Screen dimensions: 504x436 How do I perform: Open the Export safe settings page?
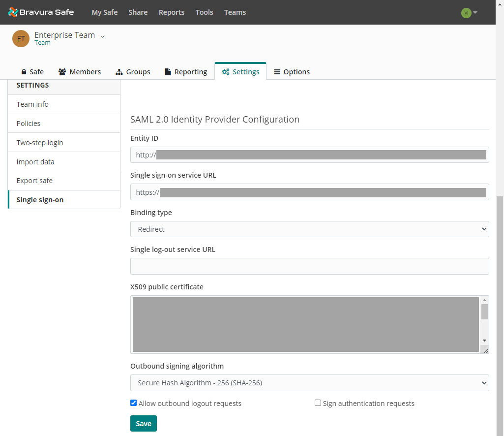point(34,180)
